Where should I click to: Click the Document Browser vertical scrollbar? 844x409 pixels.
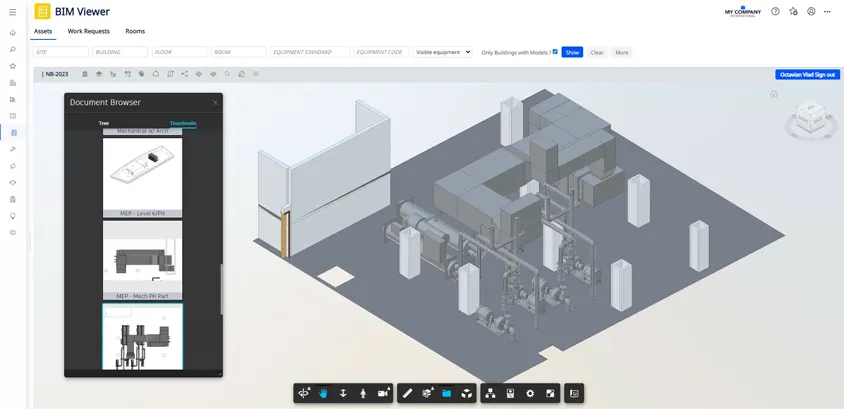pos(221,291)
